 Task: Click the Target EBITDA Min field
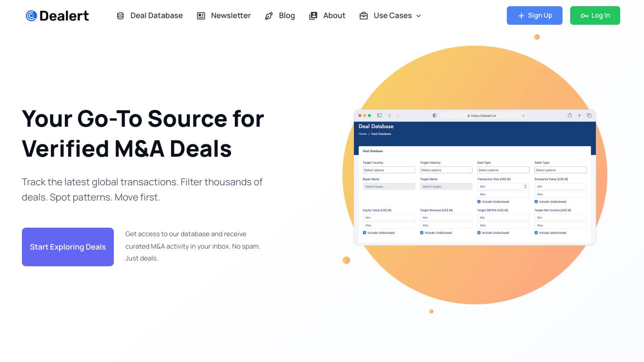(503, 218)
